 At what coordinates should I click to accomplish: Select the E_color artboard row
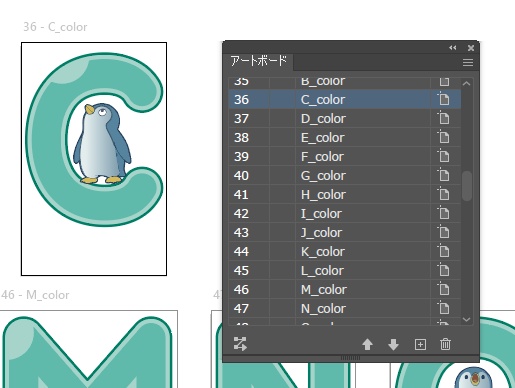click(x=345, y=137)
